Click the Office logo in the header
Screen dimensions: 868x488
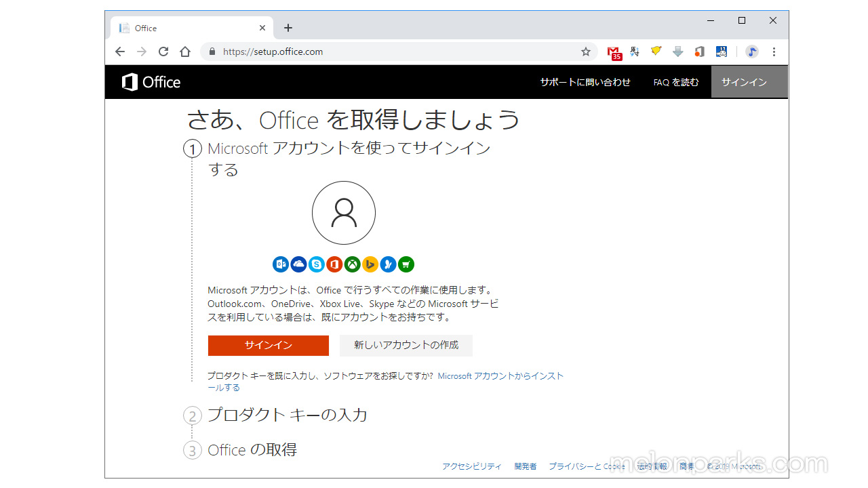click(x=151, y=82)
